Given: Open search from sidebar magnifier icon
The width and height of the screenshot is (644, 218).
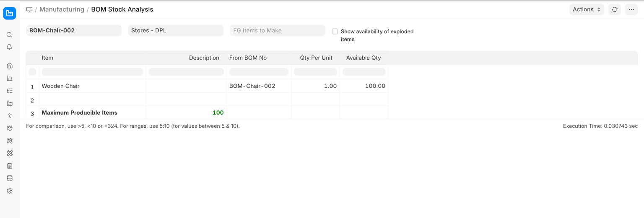Looking at the screenshot, I should pos(10,35).
